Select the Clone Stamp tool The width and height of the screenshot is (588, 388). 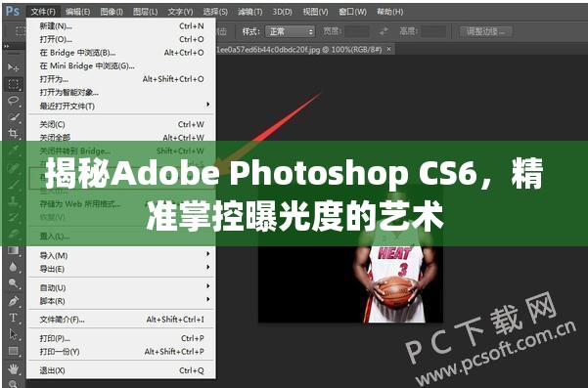tap(13, 200)
